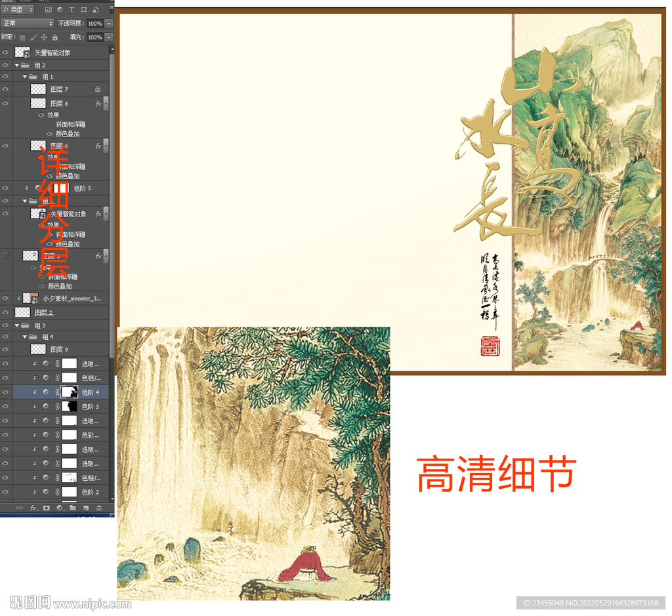Hide 颜色叠加 effect under 图层 8
The image size is (672, 616).
[49, 134]
